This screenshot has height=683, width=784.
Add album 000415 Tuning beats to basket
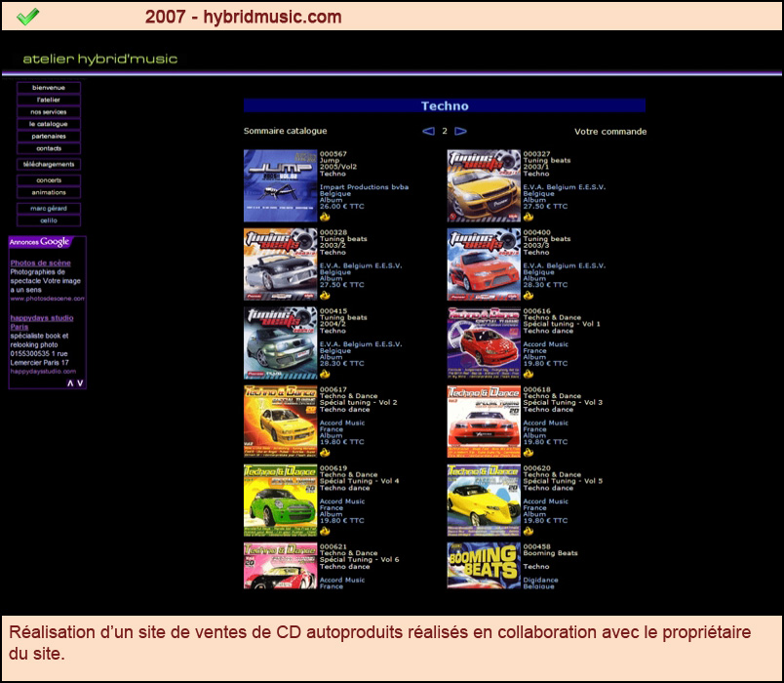click(325, 374)
